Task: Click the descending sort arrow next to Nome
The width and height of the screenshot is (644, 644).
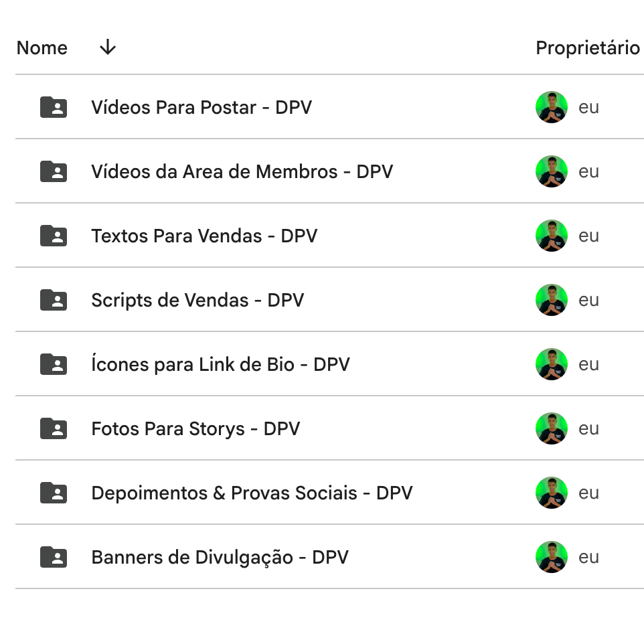Action: (x=106, y=48)
